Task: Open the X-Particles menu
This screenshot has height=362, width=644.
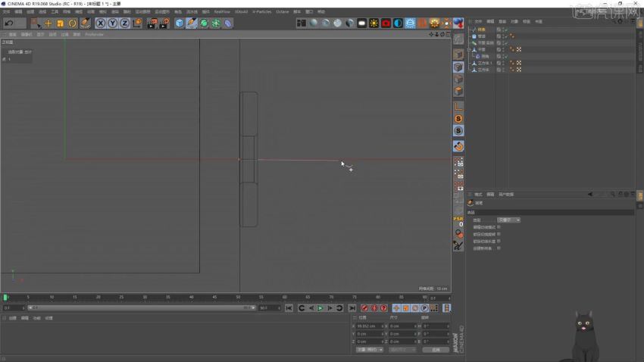Action: (x=261, y=11)
